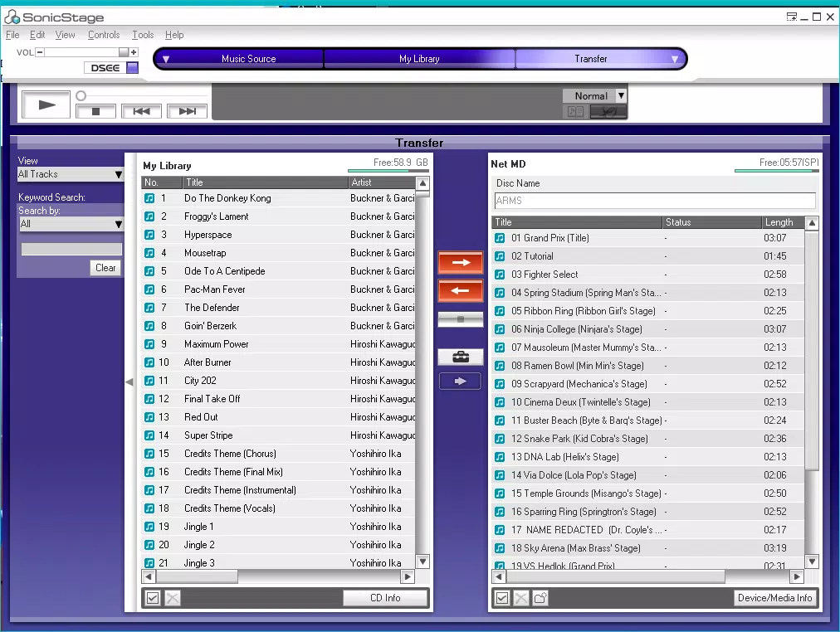Decrease volume with the minus button

coord(40,52)
